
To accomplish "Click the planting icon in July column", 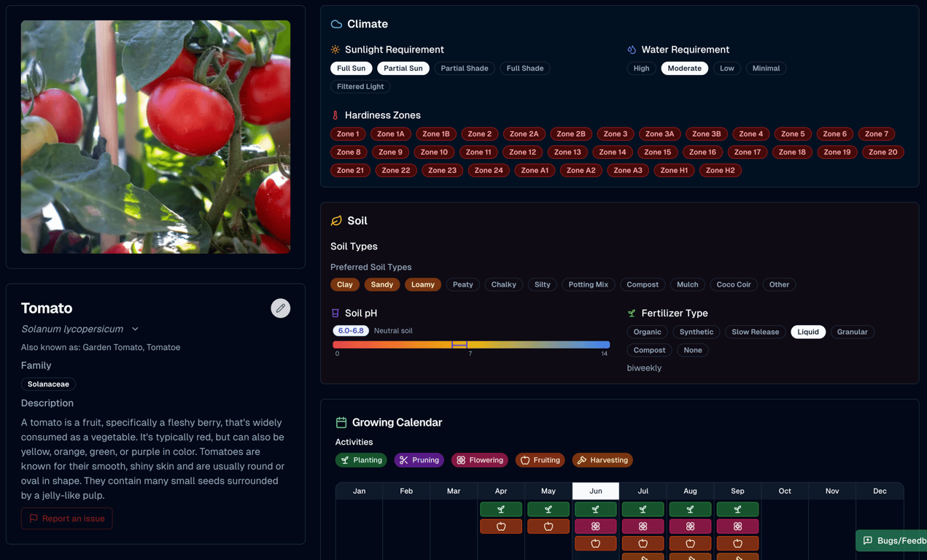I will [643, 509].
